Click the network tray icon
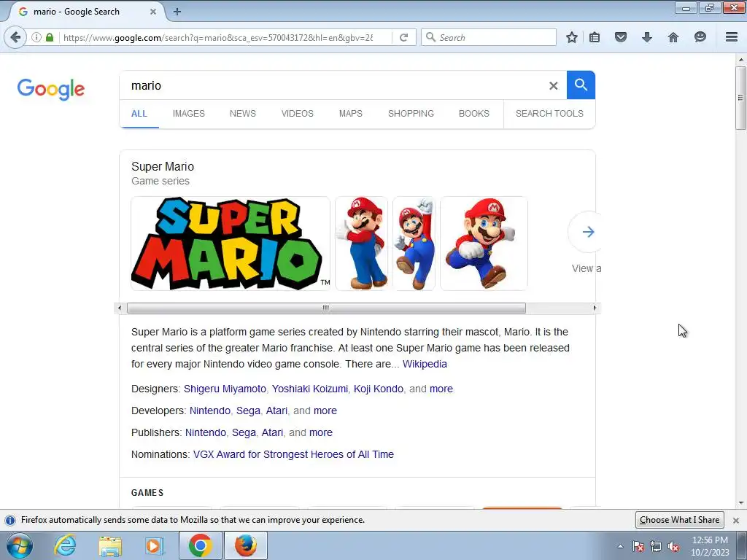747x560 pixels. tap(656, 546)
